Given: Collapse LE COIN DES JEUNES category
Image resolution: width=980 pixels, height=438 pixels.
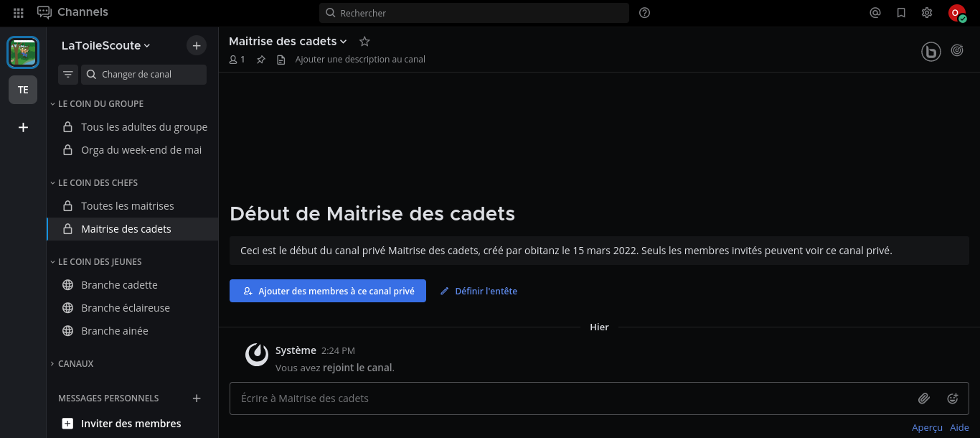Looking at the screenshot, I should pyautogui.click(x=99, y=262).
